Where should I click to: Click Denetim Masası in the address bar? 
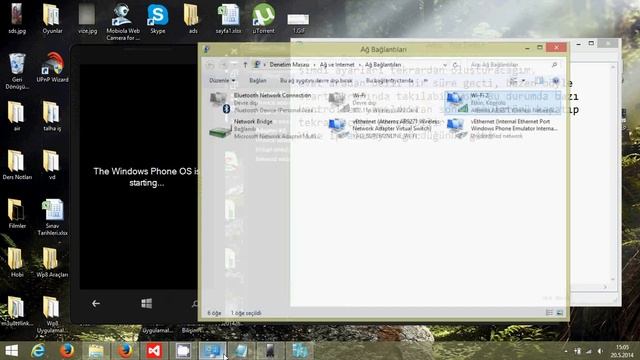(289, 64)
